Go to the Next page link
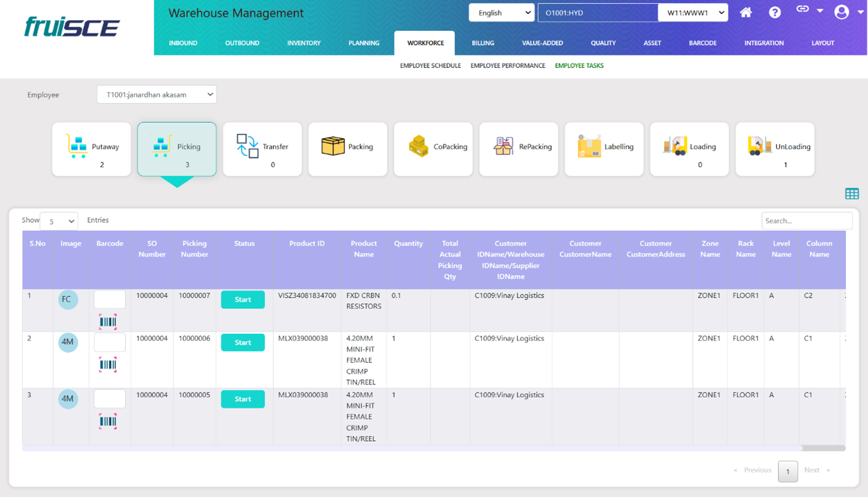This screenshot has height=497, width=868. (812, 470)
